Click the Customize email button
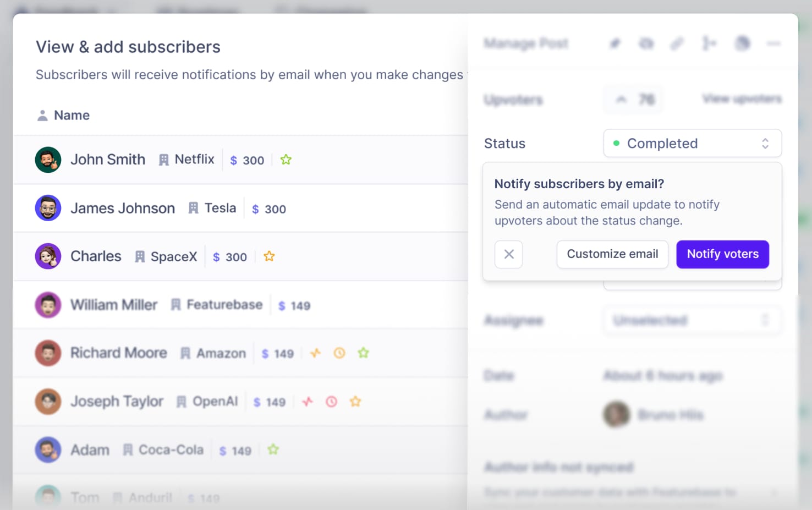The image size is (812, 510). tap(612, 254)
